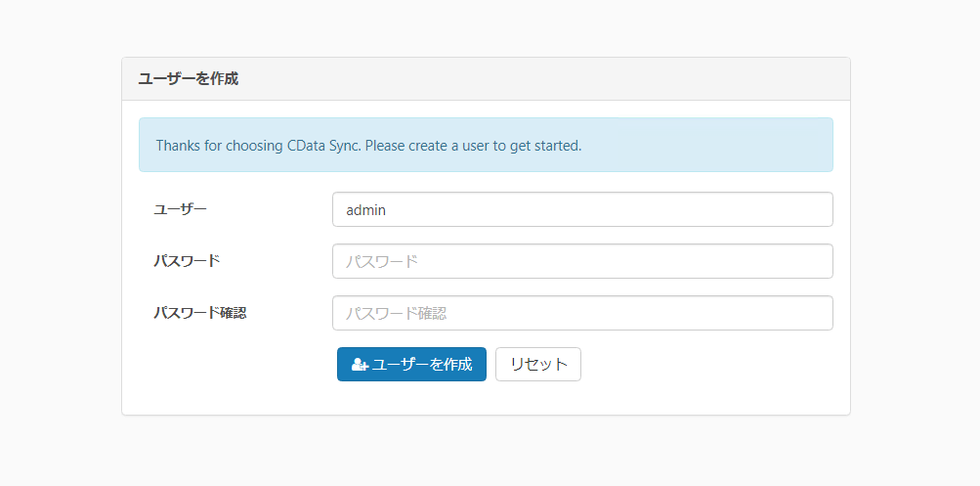Click the ユーザー field label
The width and height of the screenshot is (980, 486).
tap(181, 208)
